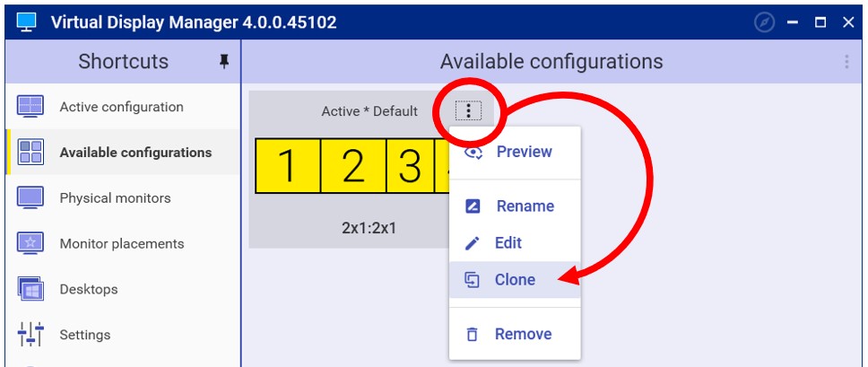Select yellow display tile number 2
The width and height of the screenshot is (868, 367).
click(x=353, y=166)
